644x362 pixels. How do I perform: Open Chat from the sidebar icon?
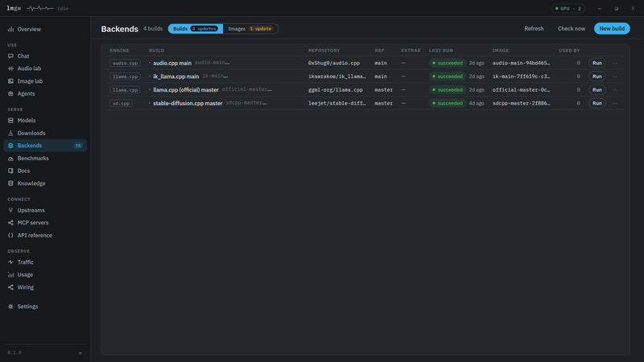click(10, 56)
